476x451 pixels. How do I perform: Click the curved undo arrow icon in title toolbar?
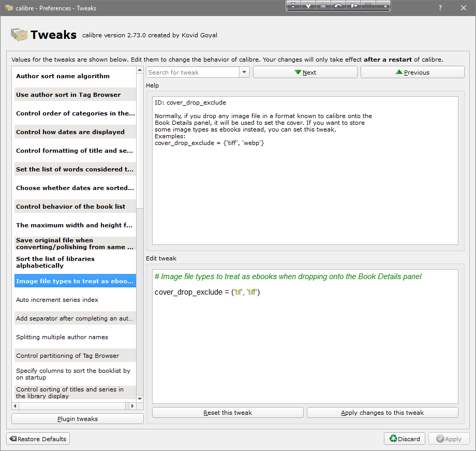[338, 6]
